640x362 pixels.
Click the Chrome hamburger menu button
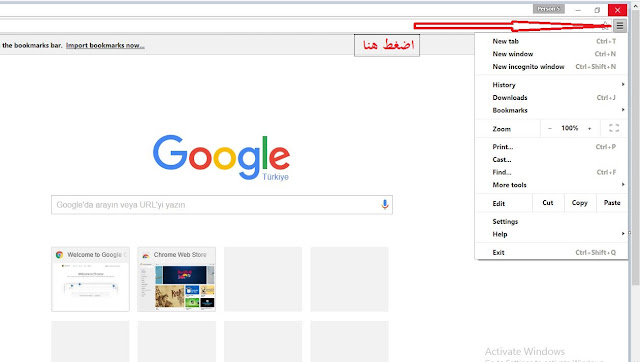pyautogui.click(x=620, y=26)
